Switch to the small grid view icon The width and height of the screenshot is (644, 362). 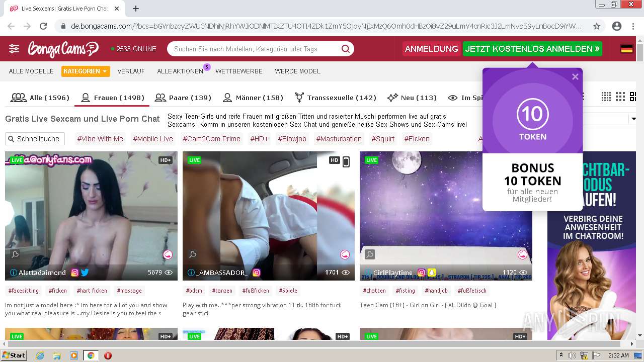(x=606, y=97)
